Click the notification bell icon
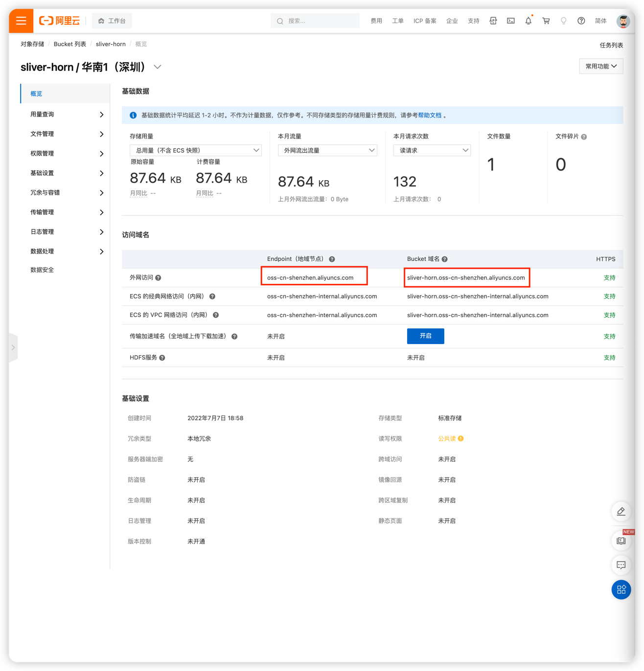Viewport: 644px width, 671px height. coord(528,21)
